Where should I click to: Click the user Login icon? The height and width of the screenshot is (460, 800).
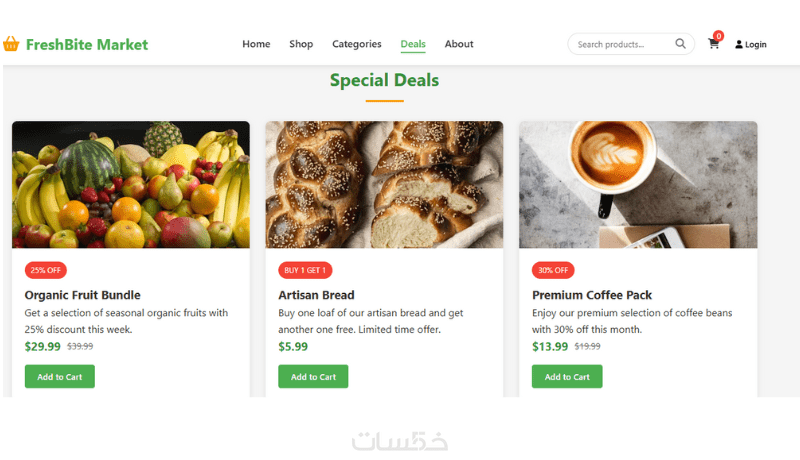738,44
